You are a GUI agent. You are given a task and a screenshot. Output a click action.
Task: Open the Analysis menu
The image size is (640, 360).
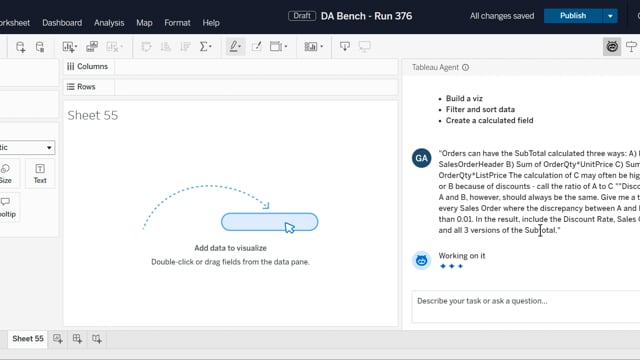tap(109, 23)
